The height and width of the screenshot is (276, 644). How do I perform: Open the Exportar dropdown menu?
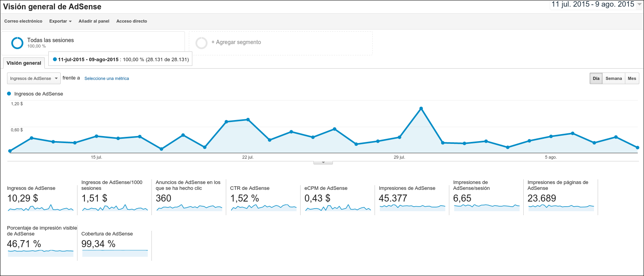pyautogui.click(x=60, y=21)
